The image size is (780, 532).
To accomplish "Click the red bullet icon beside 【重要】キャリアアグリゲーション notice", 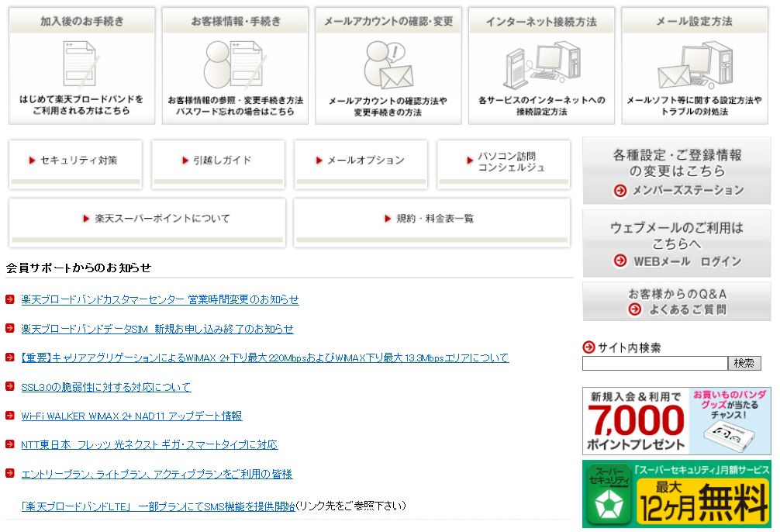I will (9, 357).
